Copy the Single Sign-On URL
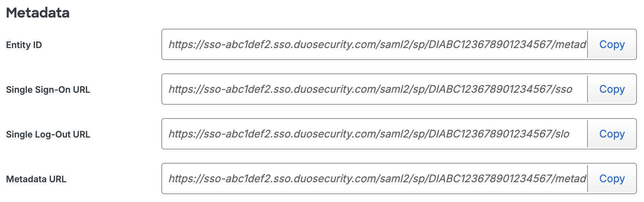 [x=612, y=89]
